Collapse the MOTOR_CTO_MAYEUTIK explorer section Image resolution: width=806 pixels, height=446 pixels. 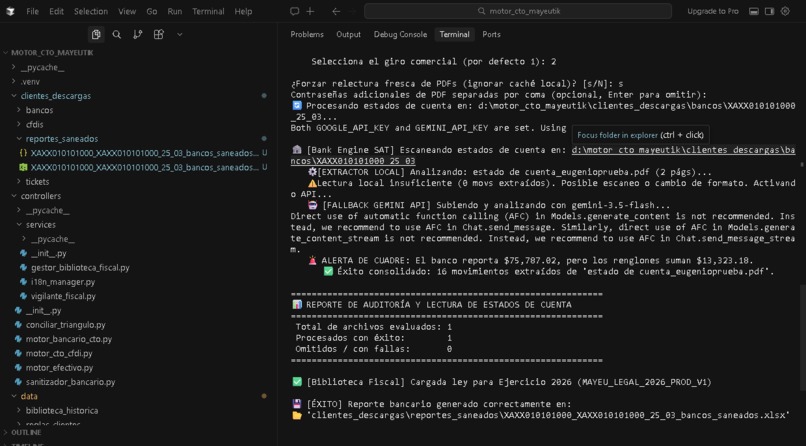(x=51, y=52)
